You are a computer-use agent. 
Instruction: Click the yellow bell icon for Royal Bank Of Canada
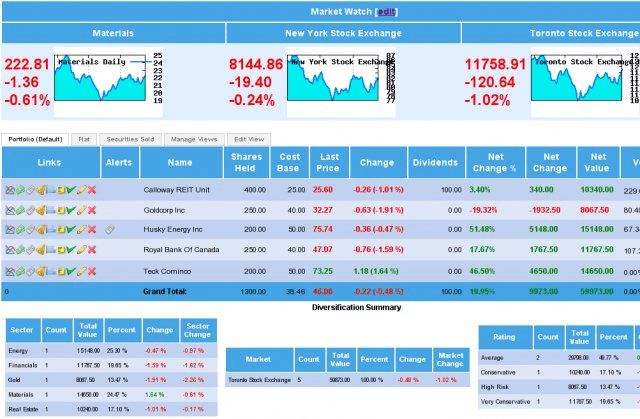40,249
